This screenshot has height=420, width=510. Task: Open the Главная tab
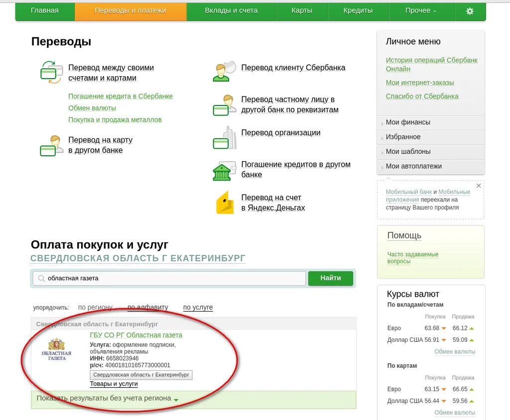[x=45, y=11]
